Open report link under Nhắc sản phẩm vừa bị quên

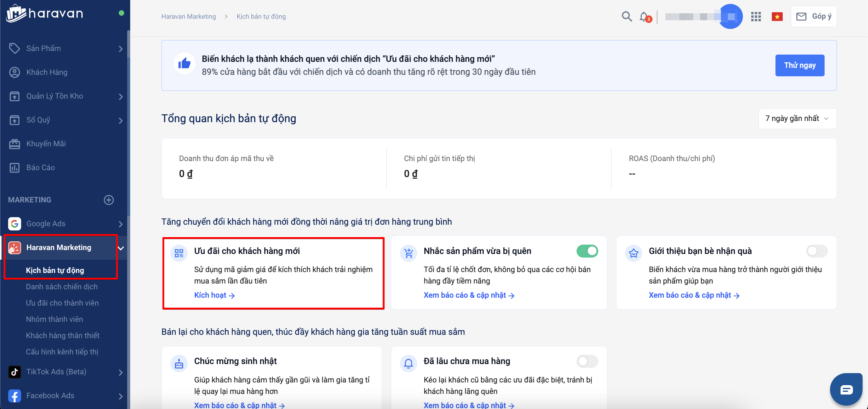[469, 295]
